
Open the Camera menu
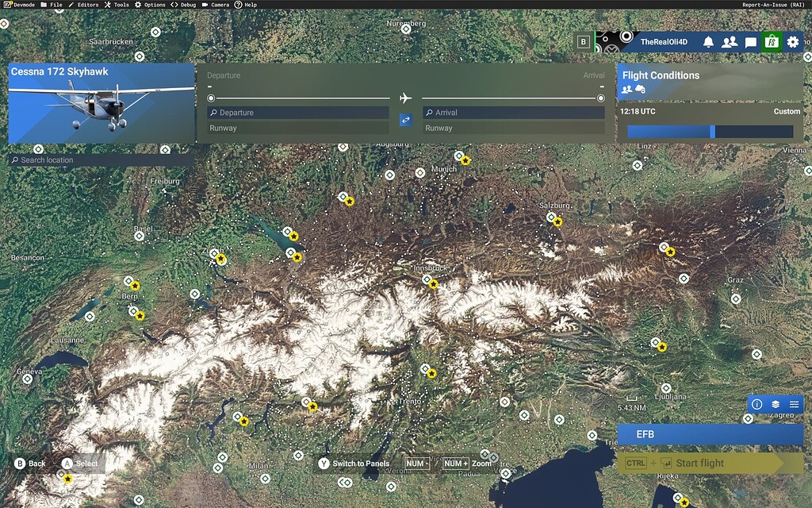215,5
